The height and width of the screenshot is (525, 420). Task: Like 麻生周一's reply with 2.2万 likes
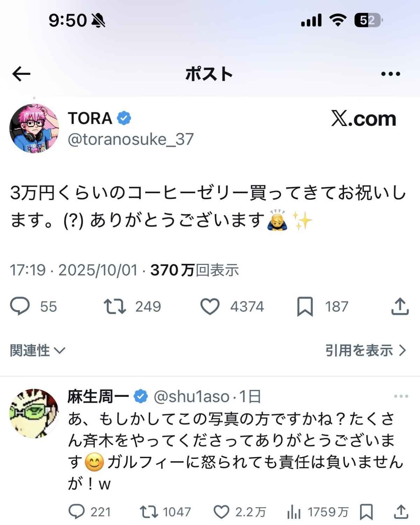click(x=222, y=512)
